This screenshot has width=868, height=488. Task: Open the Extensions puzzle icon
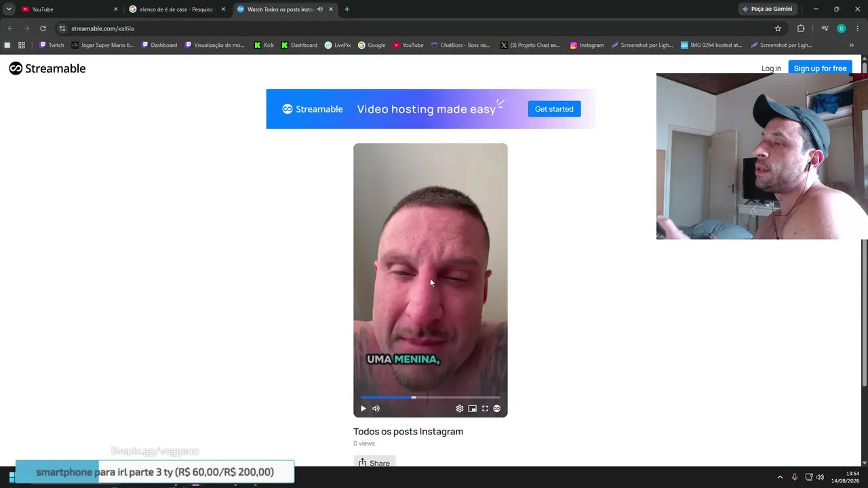point(801,28)
